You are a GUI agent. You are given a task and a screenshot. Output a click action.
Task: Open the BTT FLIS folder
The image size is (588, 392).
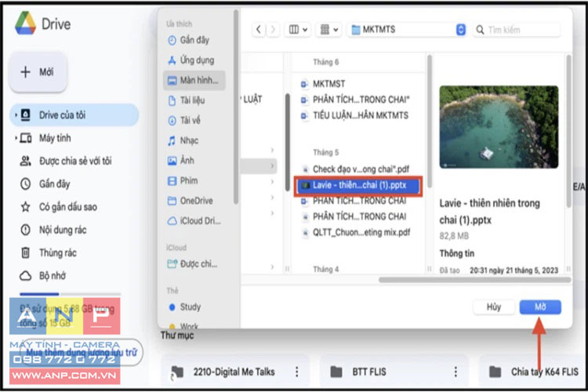pyautogui.click(x=393, y=372)
